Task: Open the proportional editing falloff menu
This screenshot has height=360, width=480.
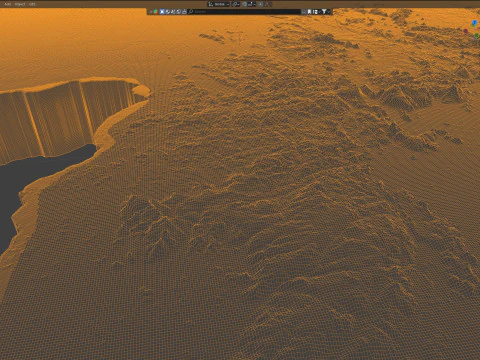Action: coord(268,4)
